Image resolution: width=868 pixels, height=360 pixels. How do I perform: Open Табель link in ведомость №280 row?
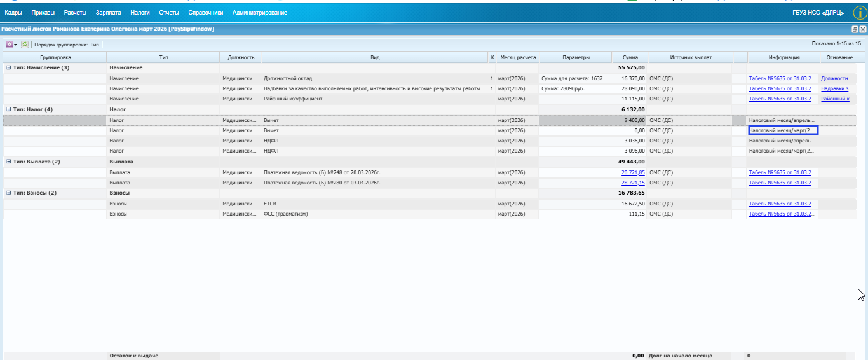tap(782, 183)
